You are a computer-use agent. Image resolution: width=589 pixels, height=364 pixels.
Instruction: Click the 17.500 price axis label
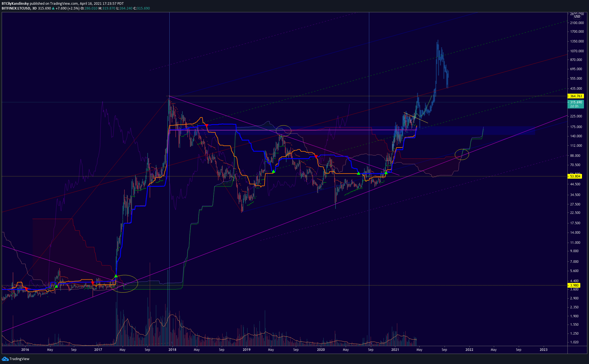click(575, 223)
